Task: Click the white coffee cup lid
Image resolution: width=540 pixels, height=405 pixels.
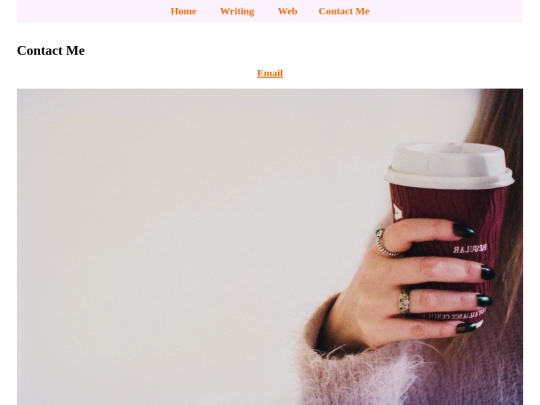Action: [x=449, y=166]
